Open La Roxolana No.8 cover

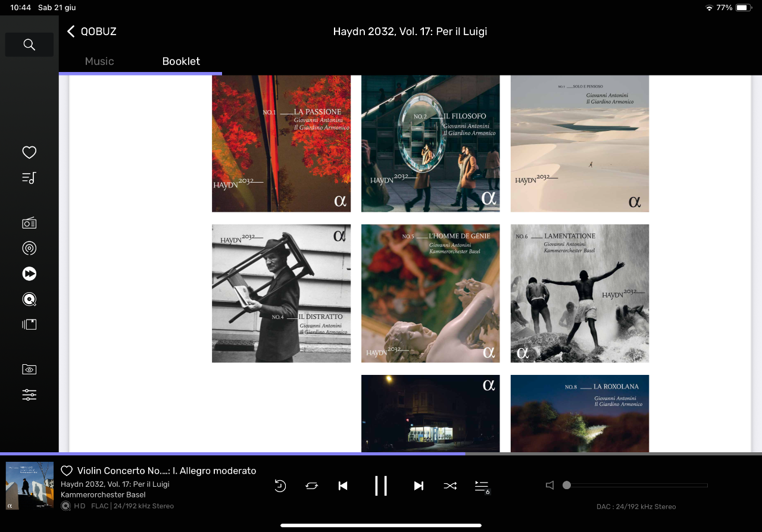(580, 414)
